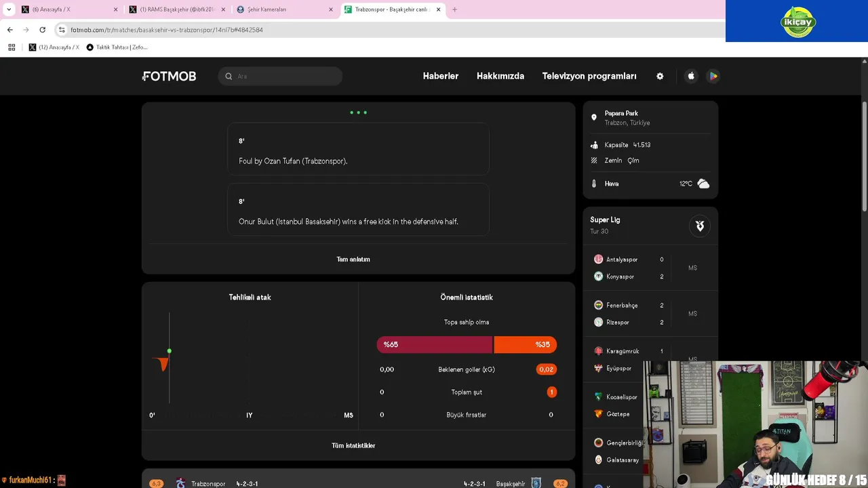Image resolution: width=868 pixels, height=488 pixels.
Task: Click the FotMob logo
Action: pyautogui.click(x=170, y=76)
